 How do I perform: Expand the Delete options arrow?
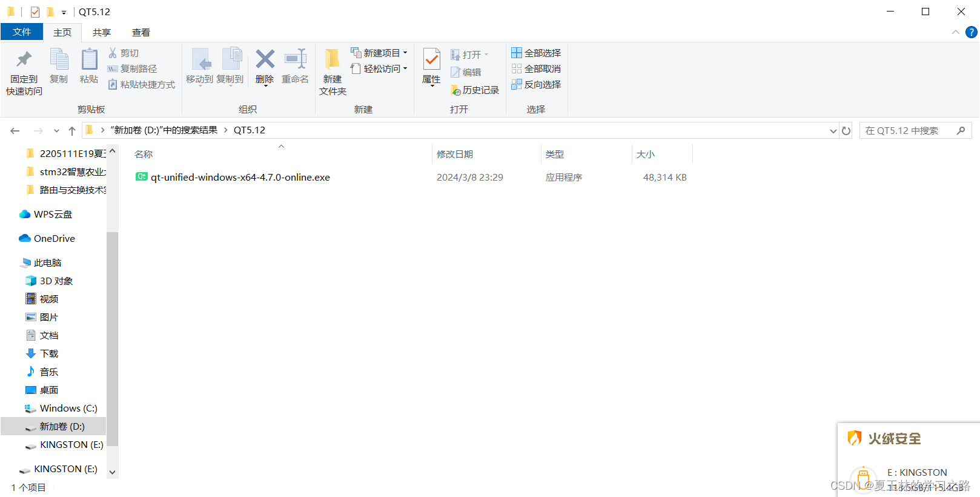(x=265, y=86)
